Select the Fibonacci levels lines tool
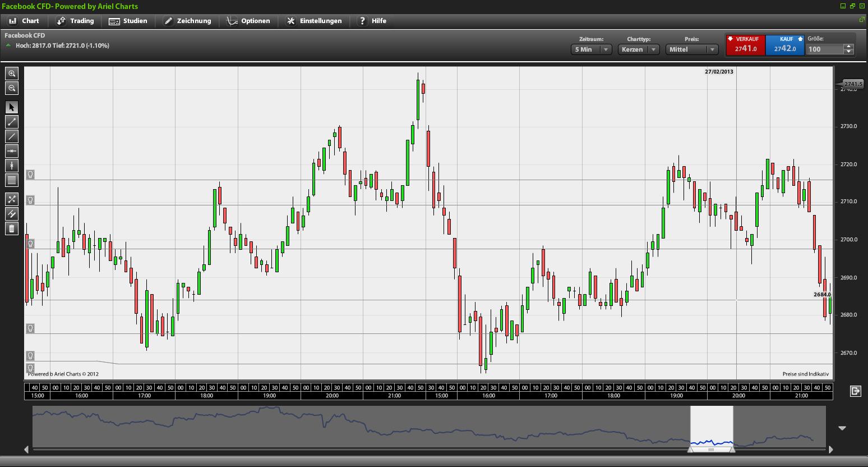The height and width of the screenshot is (467, 868). click(12, 180)
